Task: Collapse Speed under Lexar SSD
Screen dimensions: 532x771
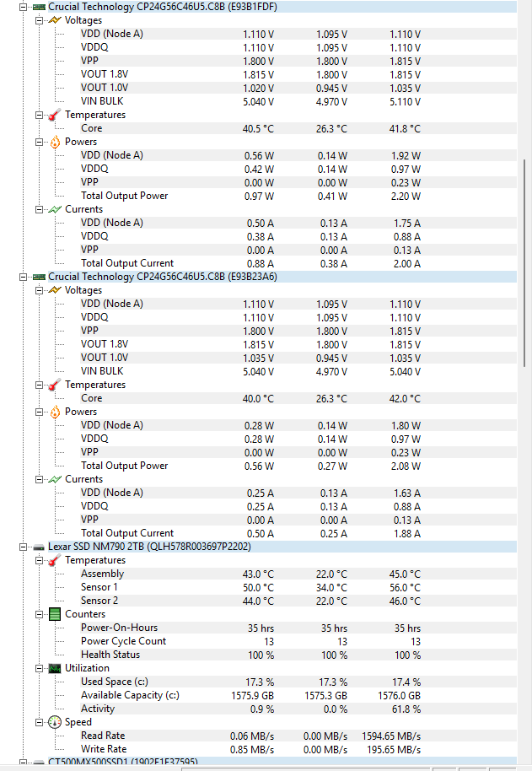Action: (39, 722)
